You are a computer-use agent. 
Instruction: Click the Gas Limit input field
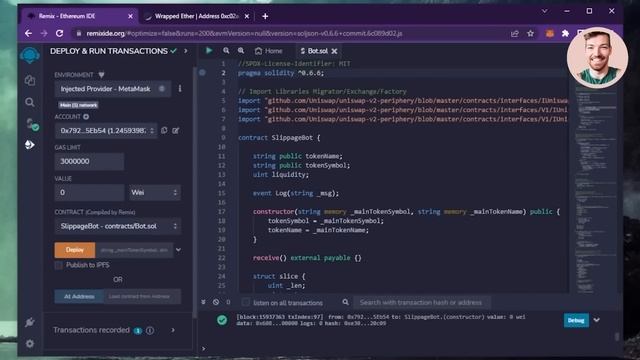[x=89, y=161]
